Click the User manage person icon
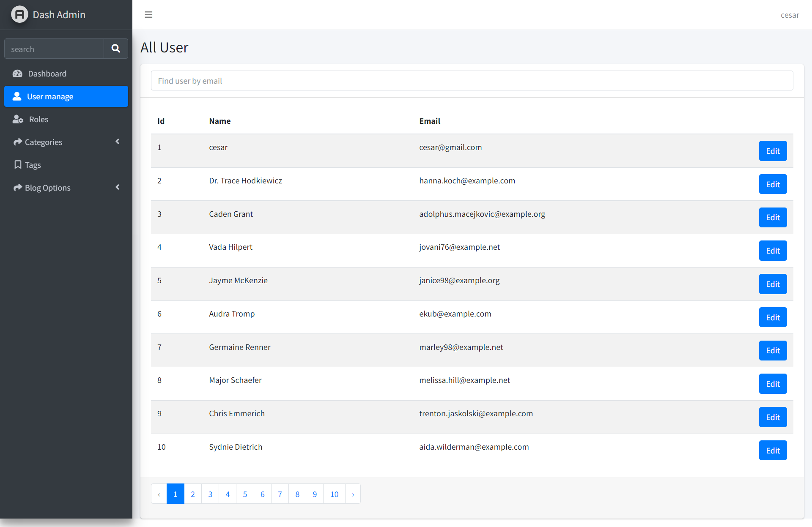Viewport: 812px width, 527px height. 17,96
